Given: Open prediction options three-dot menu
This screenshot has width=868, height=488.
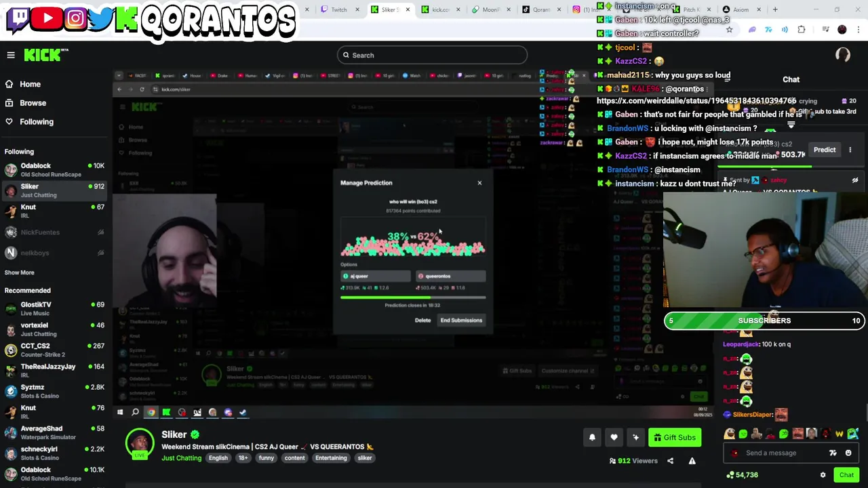Looking at the screenshot, I should (850, 150).
